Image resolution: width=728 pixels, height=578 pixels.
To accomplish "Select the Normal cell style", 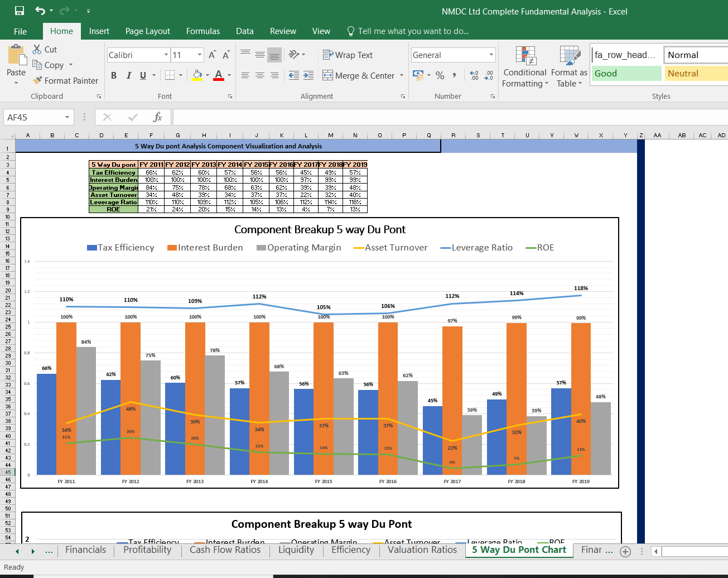I will point(696,55).
